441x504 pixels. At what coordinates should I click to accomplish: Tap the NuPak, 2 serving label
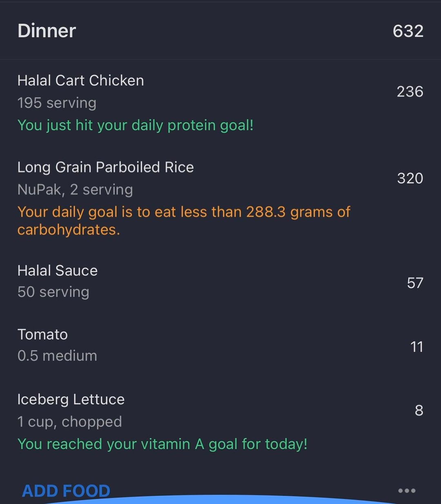point(75,190)
